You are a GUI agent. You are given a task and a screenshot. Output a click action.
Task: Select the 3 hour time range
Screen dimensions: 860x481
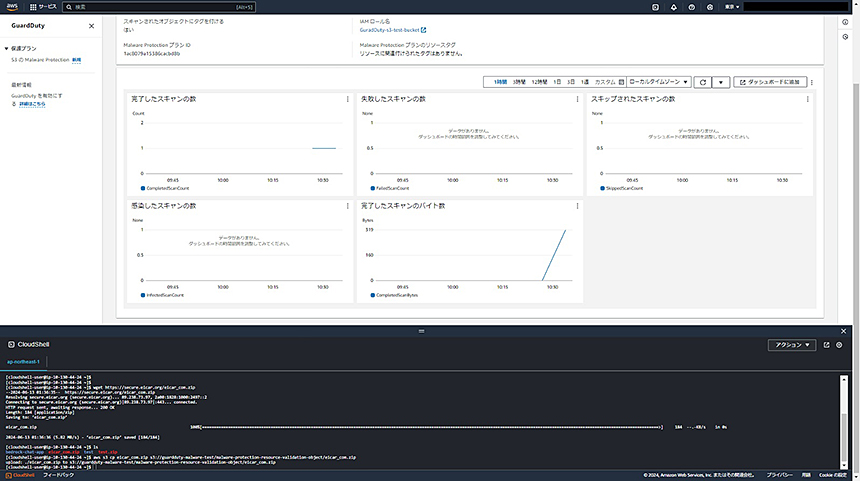click(519, 82)
